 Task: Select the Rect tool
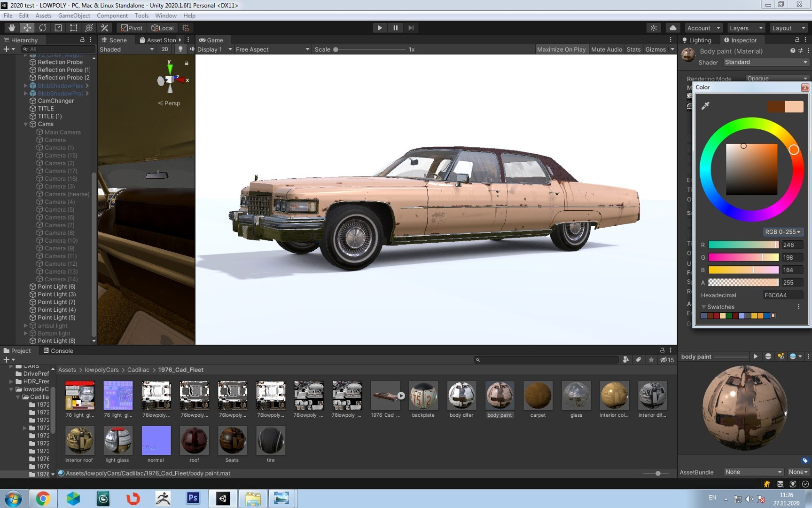tap(74, 28)
